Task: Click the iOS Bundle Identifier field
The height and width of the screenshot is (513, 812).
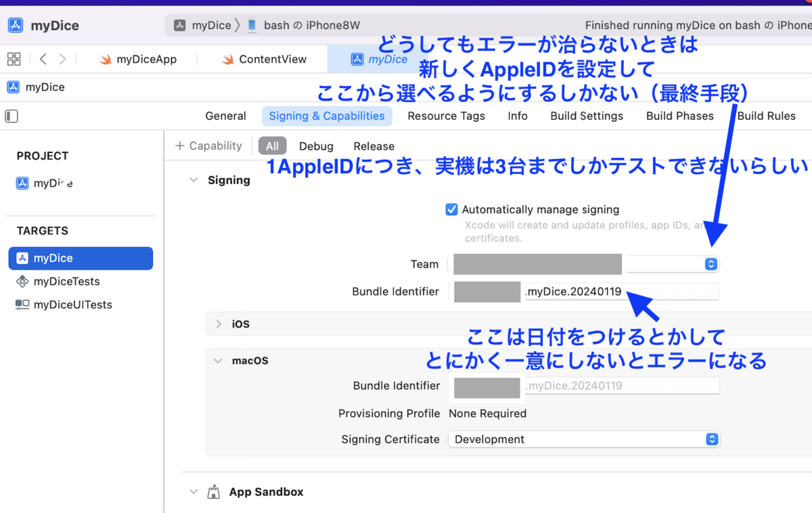Action: [x=583, y=292]
